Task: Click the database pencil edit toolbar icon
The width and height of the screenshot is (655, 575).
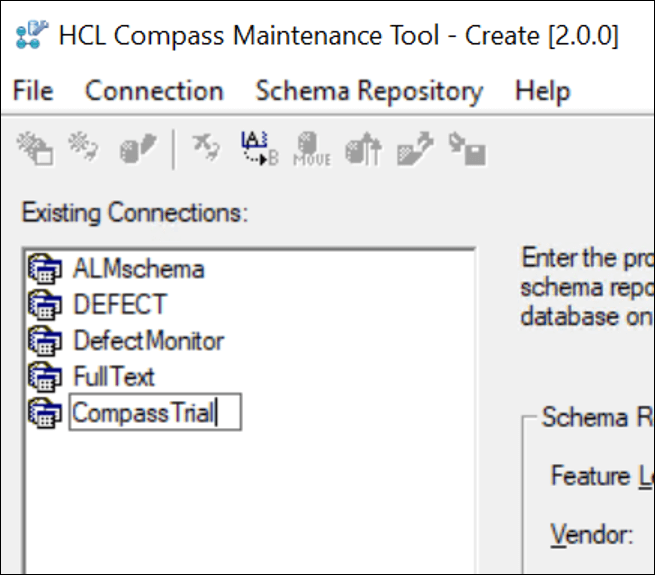Action: (x=138, y=148)
